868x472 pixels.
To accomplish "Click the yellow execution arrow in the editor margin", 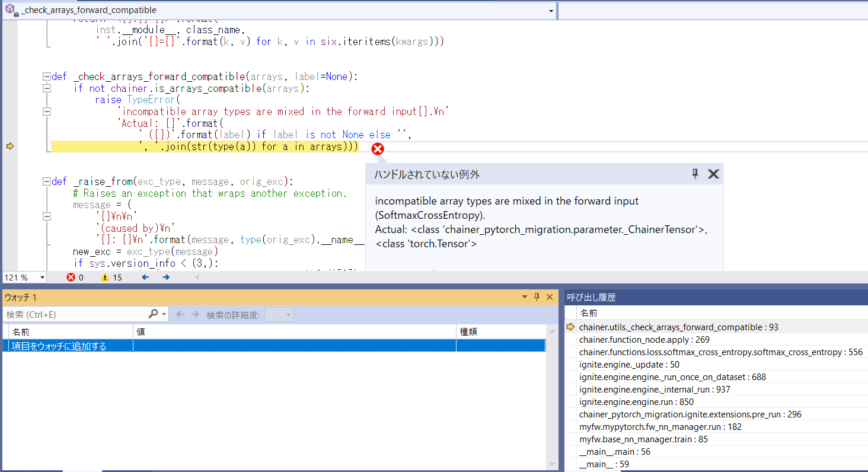I will [x=9, y=145].
